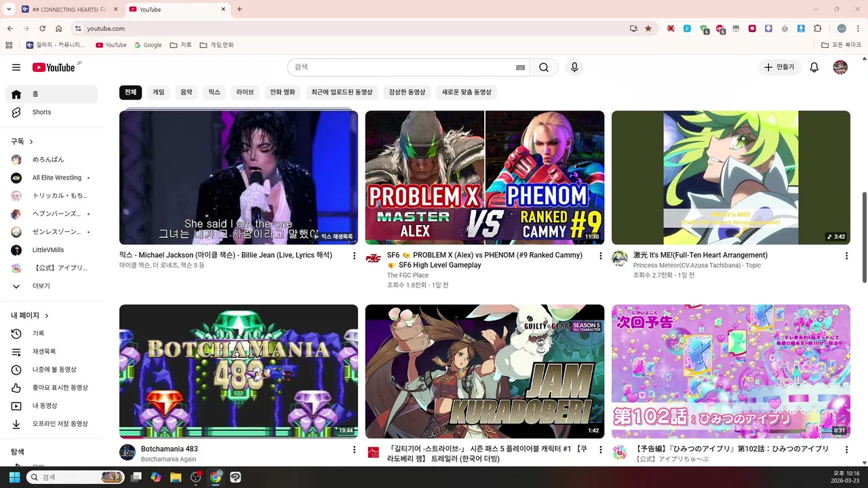Open more options for the Billie Jean mix
This screenshot has height=488, width=868.
(354, 256)
